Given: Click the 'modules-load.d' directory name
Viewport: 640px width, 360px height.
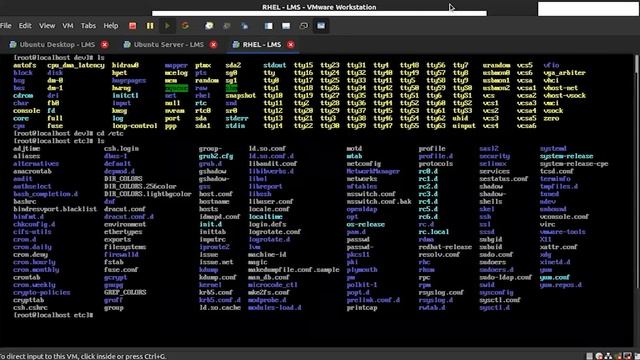Looking at the screenshot, I should point(275,308).
